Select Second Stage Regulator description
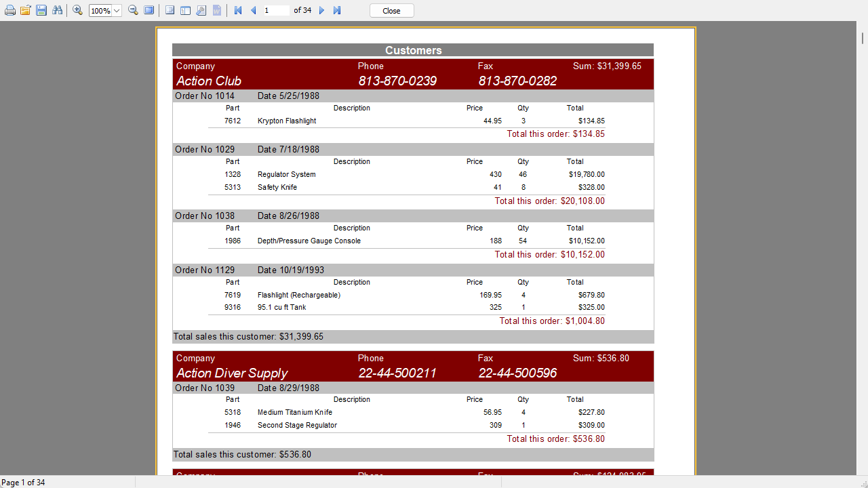The height and width of the screenshot is (488, 868). 297,425
